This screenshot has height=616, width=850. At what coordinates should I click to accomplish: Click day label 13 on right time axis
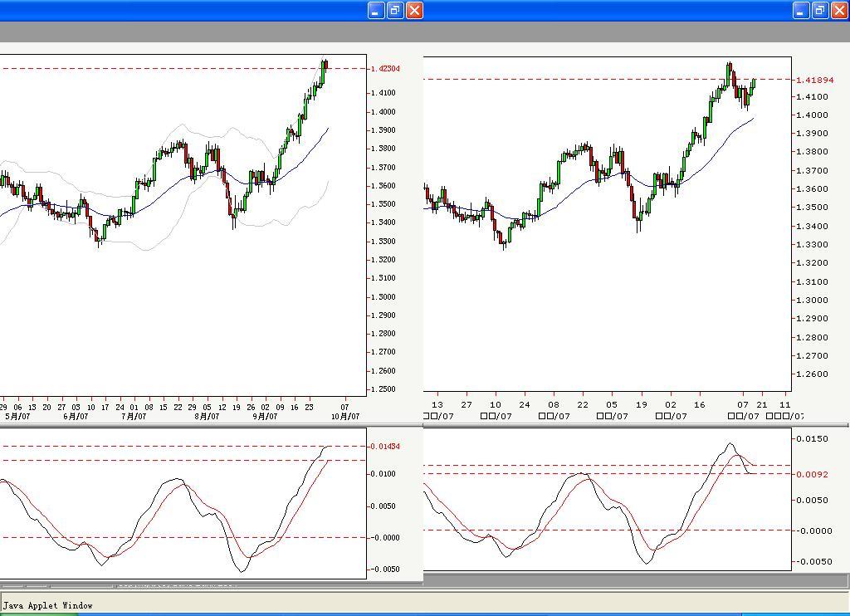click(x=437, y=404)
